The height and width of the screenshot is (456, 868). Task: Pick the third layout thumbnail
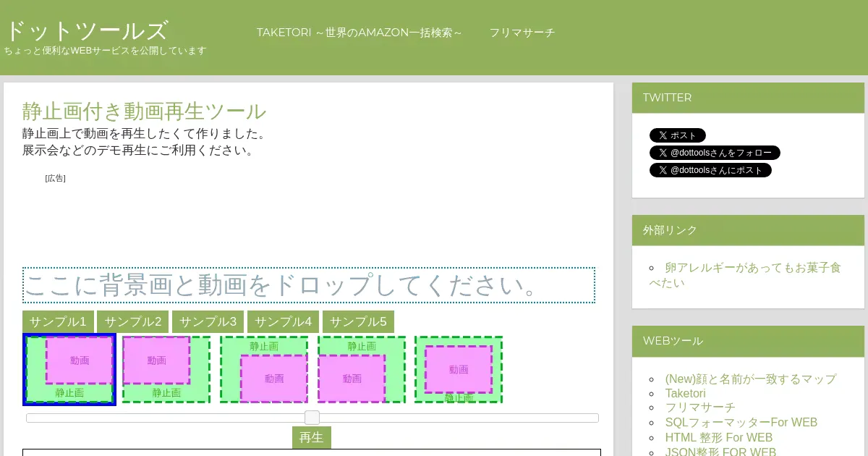264,369
